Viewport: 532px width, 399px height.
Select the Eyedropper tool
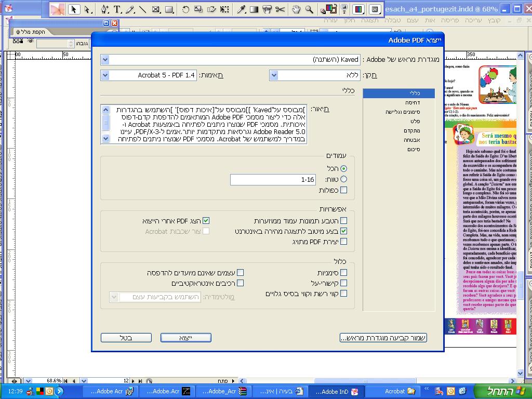click(241, 9)
